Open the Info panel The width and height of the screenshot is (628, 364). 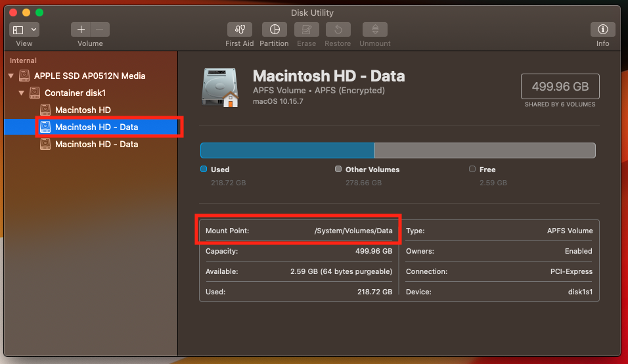(x=603, y=30)
